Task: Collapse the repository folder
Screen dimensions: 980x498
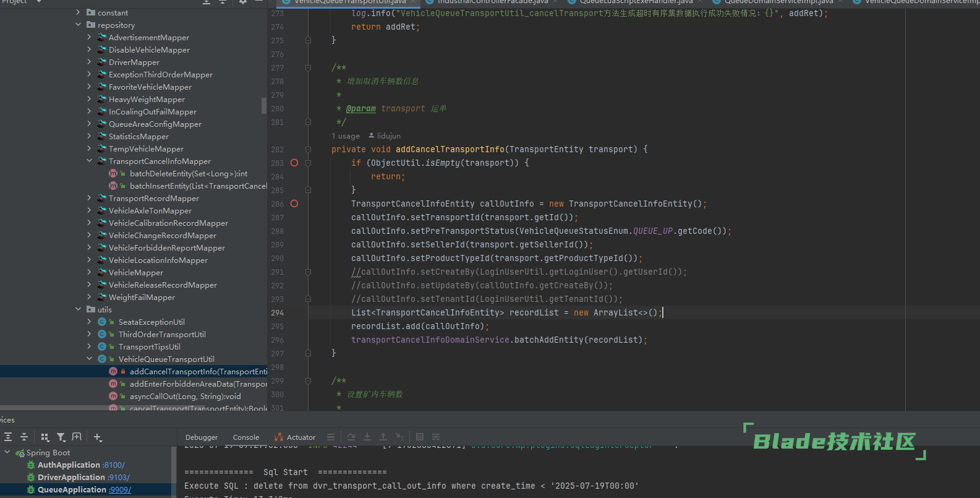Action: pos(79,25)
